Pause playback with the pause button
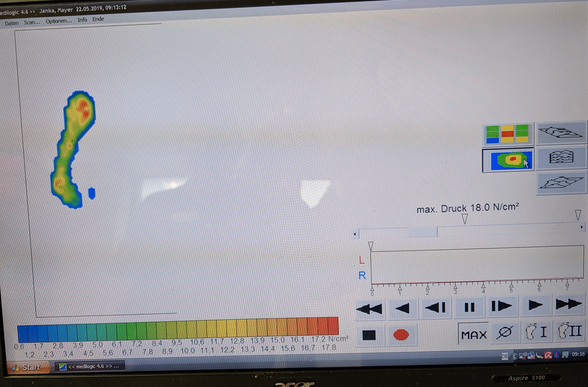The height and width of the screenshot is (387, 588). (469, 307)
